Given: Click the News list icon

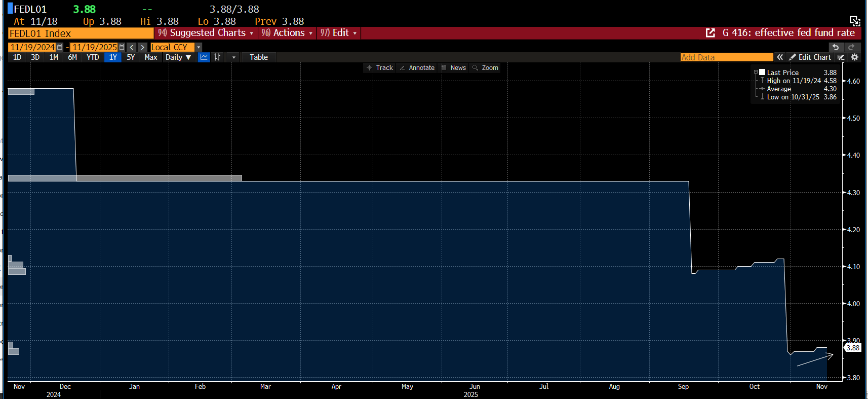Looking at the screenshot, I should [x=444, y=68].
